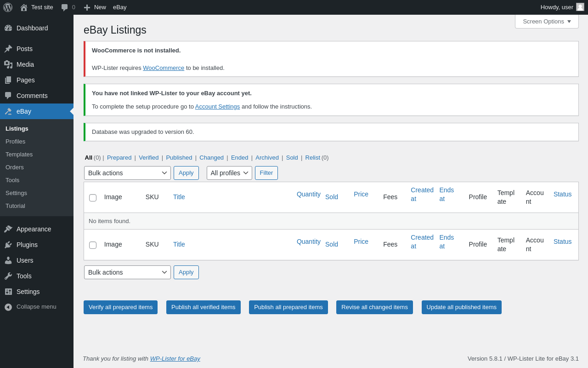Filter listings by the Published tab
This screenshot has width=588, height=368.
[179, 158]
